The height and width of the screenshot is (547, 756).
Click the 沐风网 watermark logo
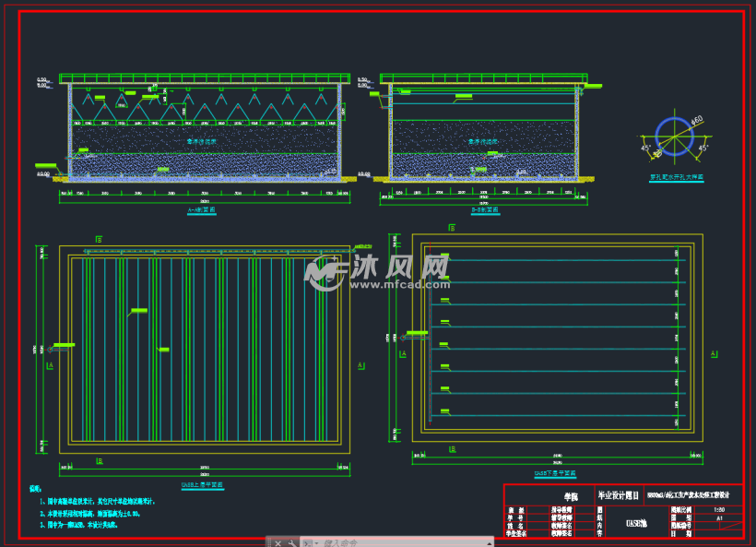point(378,269)
